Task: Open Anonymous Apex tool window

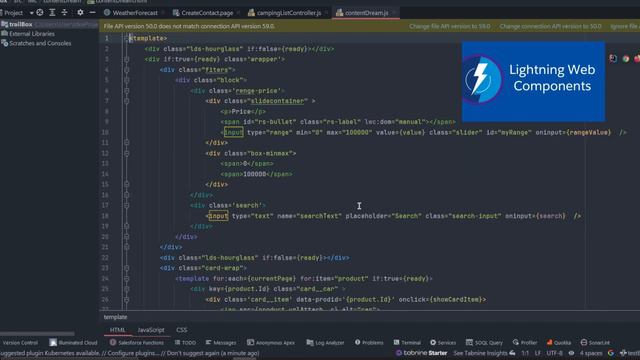Action: 271,343
